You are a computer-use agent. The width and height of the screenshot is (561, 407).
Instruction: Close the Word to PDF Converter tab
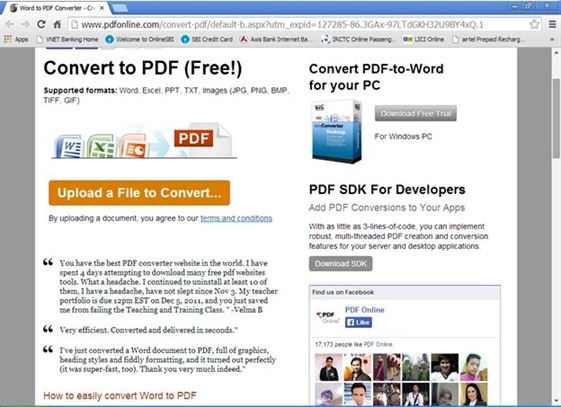click(x=102, y=8)
